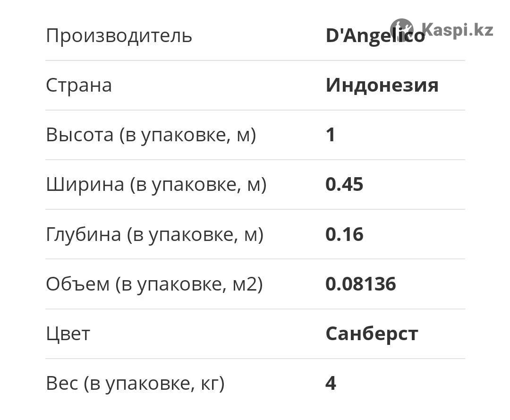510x420 pixels.
Task: Select the height value 1
Action: coord(331,135)
